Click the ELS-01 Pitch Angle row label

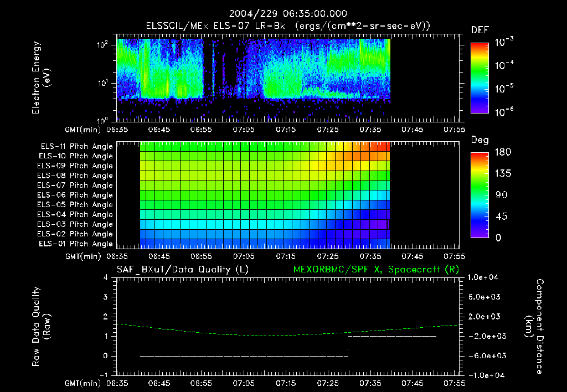(x=76, y=244)
